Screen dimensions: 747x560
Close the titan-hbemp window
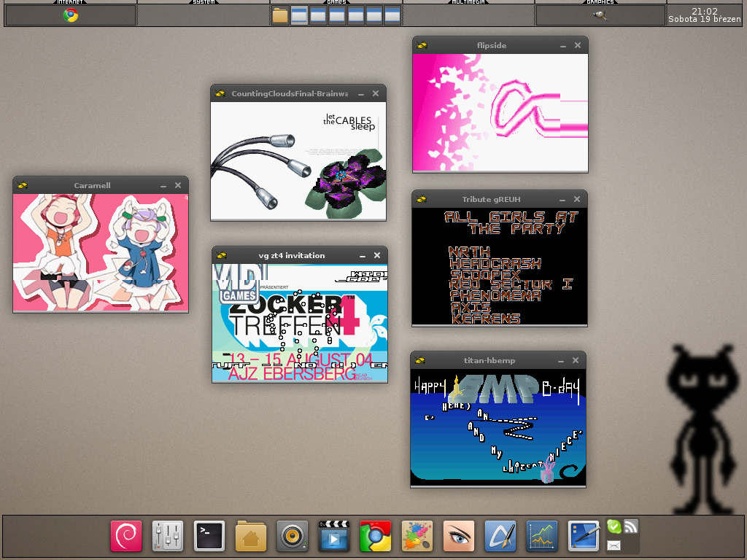pos(576,360)
